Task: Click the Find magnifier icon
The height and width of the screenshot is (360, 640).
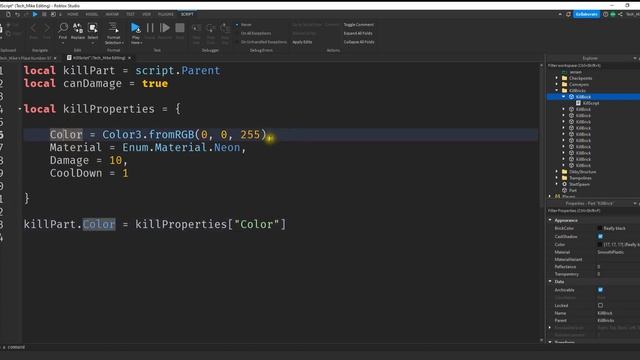Action: [63, 28]
